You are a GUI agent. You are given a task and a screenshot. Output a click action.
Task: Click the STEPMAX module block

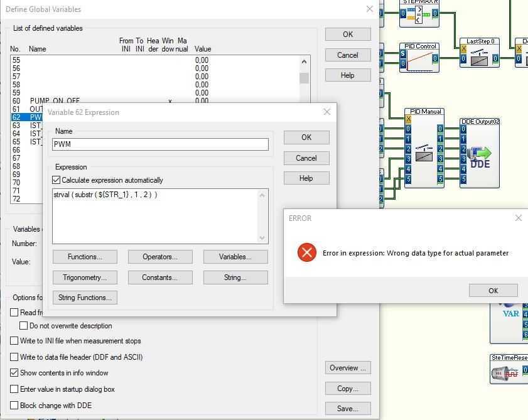click(419, 13)
